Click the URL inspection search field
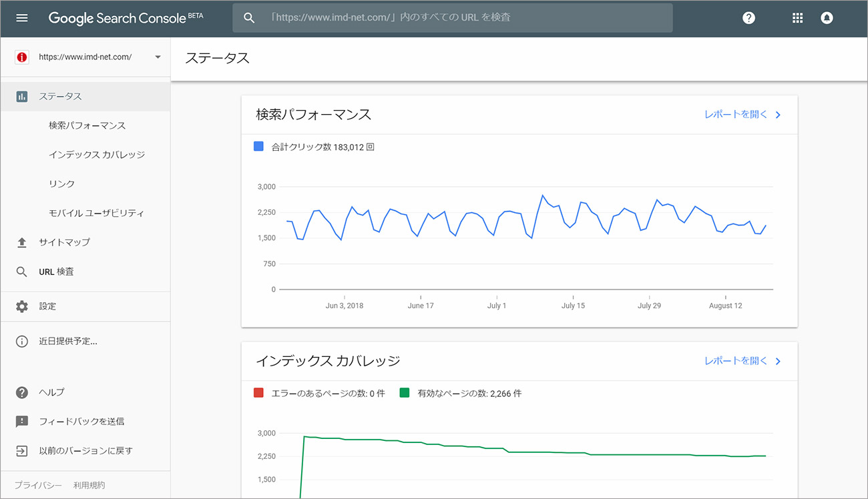 [x=453, y=18]
